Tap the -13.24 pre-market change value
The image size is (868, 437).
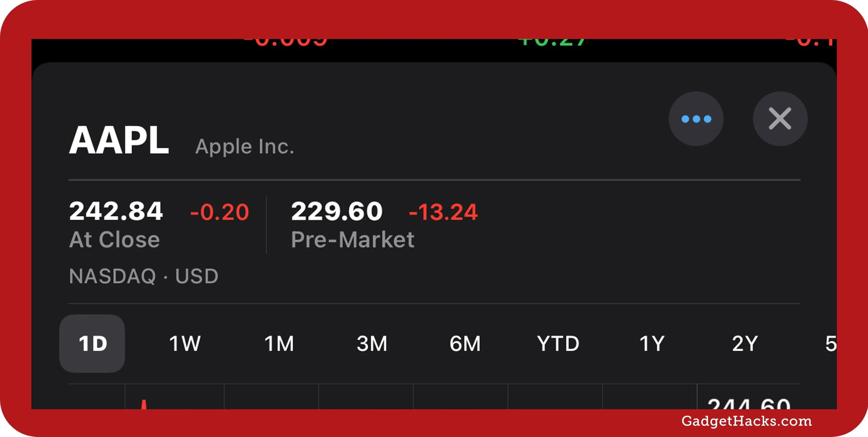pyautogui.click(x=443, y=212)
